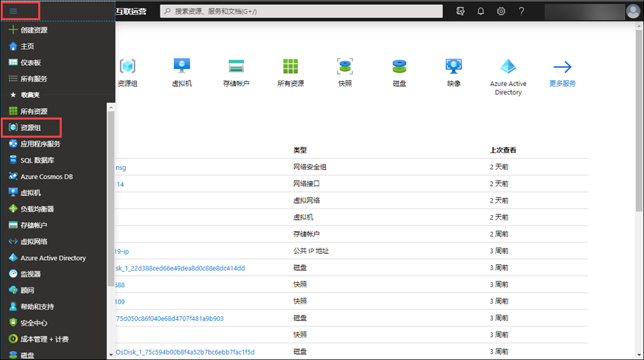Open the disk_1_22d388ced66e resource link
644x360 pixels.
[x=180, y=268]
